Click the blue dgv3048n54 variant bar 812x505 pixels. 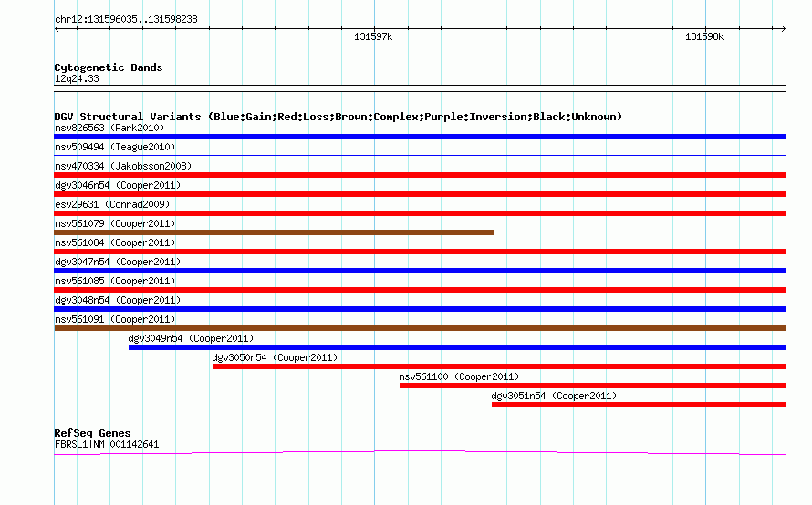[420, 309]
